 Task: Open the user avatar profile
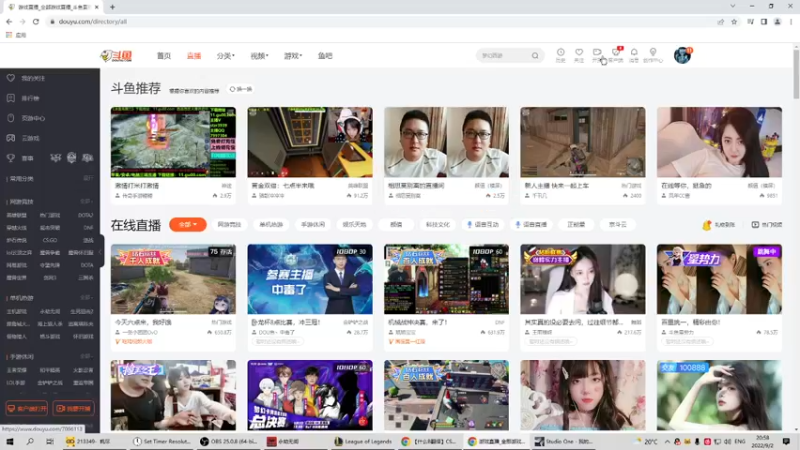click(x=682, y=55)
